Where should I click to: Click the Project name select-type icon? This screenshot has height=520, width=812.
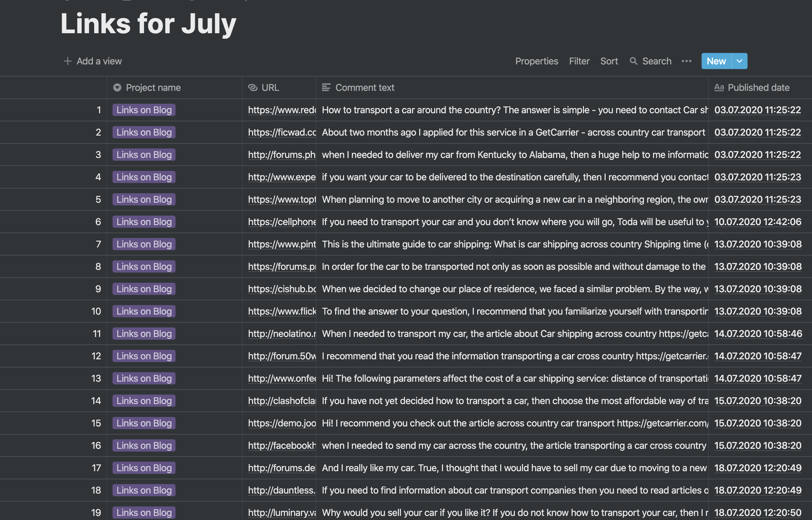[117, 87]
